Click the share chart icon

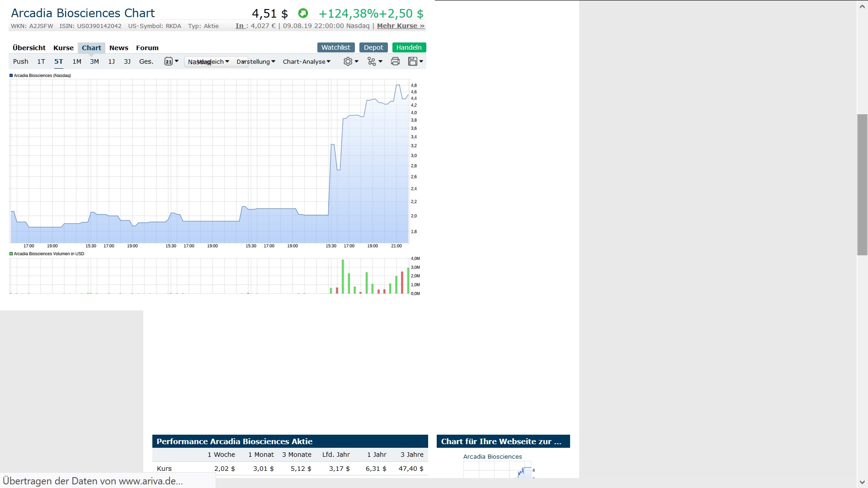pos(372,61)
